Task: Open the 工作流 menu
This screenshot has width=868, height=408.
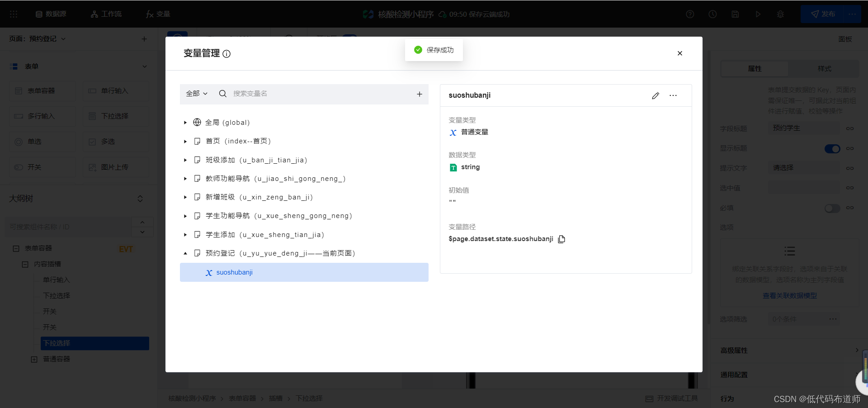Action: click(106, 14)
